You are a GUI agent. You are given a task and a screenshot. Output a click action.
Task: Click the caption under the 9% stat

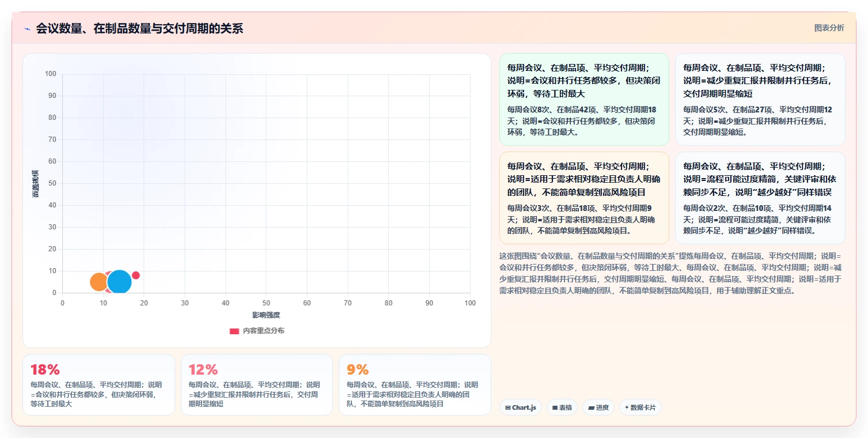414,394
